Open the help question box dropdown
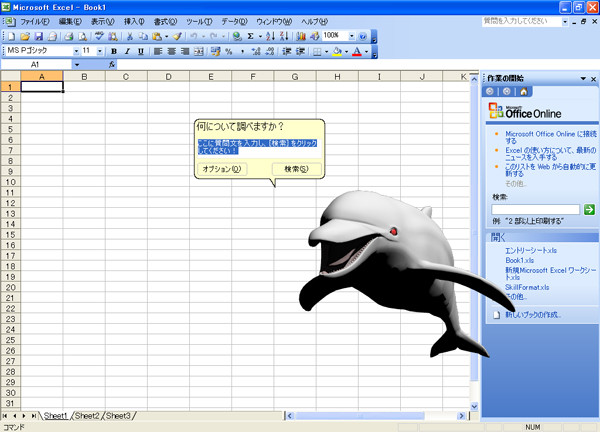This screenshot has width=600, height=432. pyautogui.click(x=565, y=22)
